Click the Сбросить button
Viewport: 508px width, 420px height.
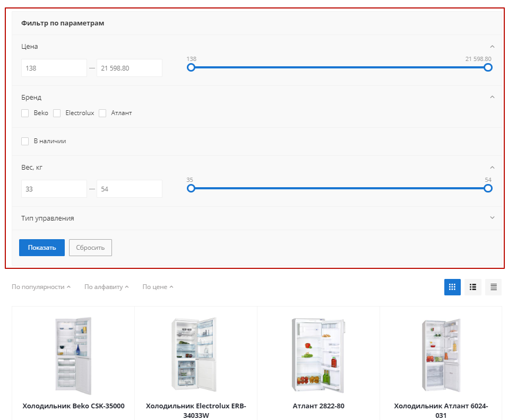90,248
